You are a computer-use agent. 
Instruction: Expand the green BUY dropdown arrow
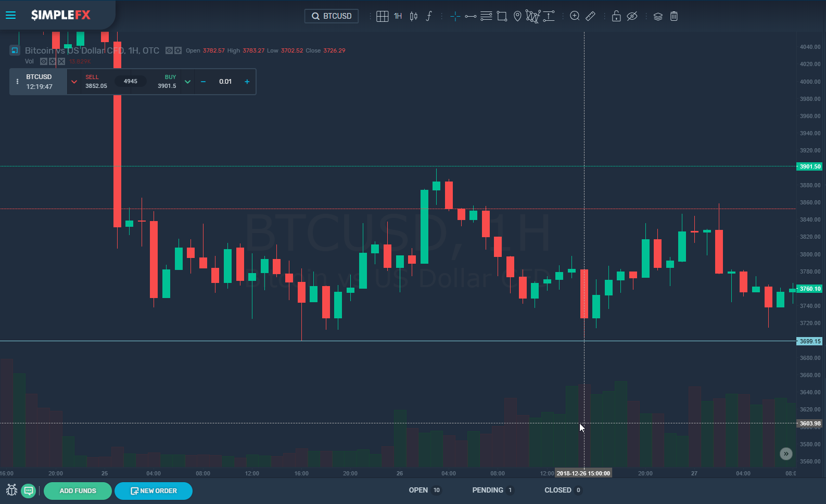tap(187, 82)
